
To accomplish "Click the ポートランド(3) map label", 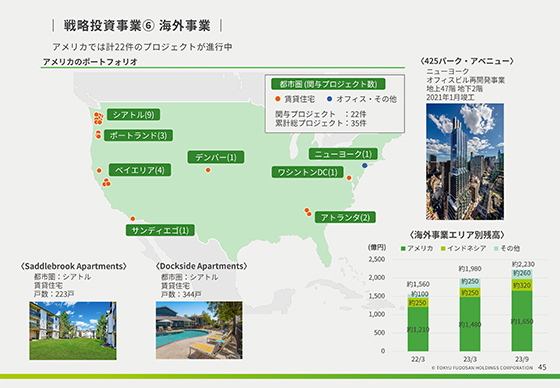I will click(138, 135).
